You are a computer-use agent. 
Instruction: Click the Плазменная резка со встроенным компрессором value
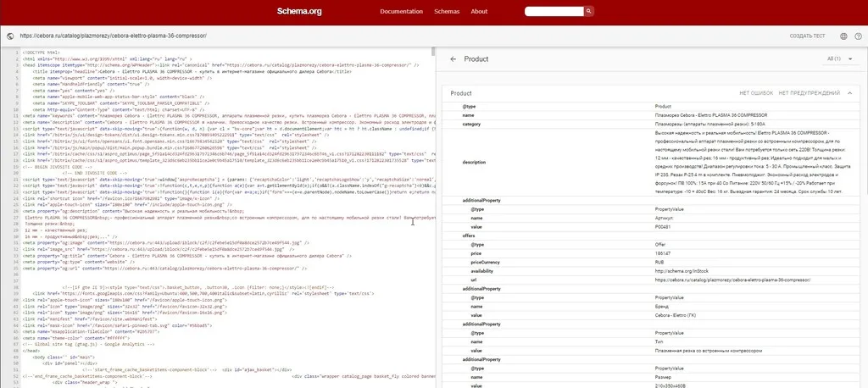(708, 351)
